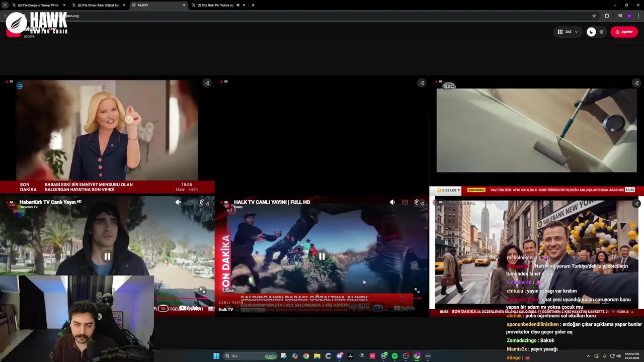Viewport: 644px width, 362px height.
Task: Close the Orhan Toker tab
Action: click(x=124, y=5)
